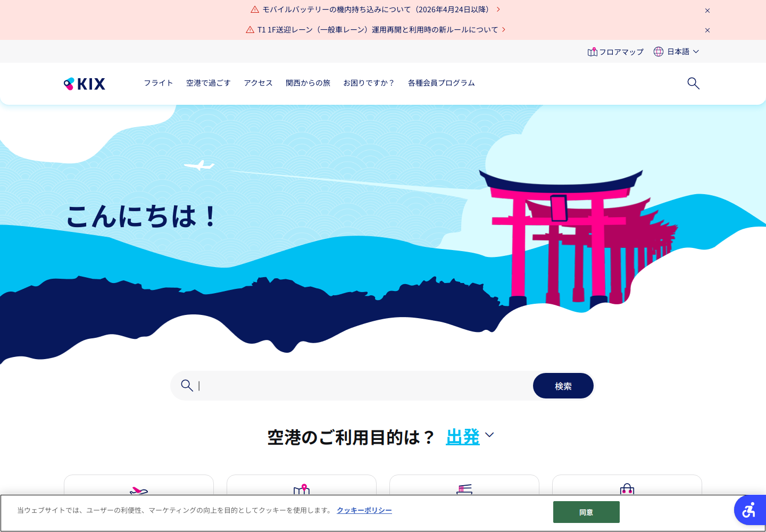Viewport: 766px width, 532px height.
Task: Open the T1 1F送迎レーン notice link
Action: point(376,30)
